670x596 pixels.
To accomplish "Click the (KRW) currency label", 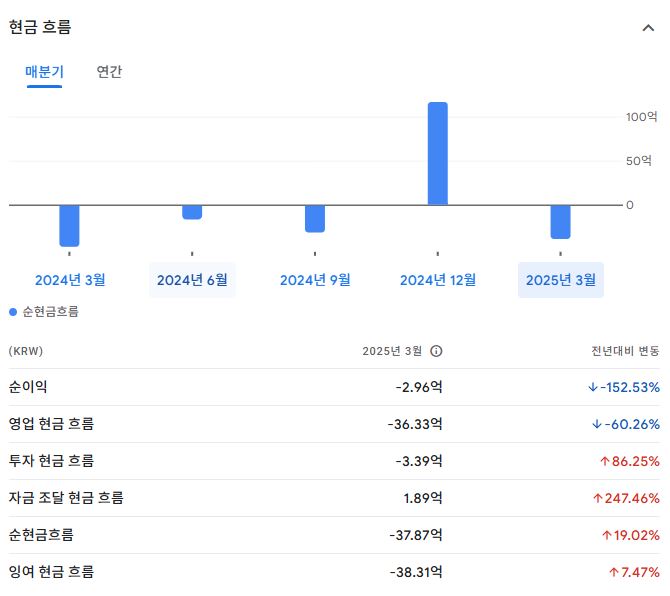I will tap(26, 351).
